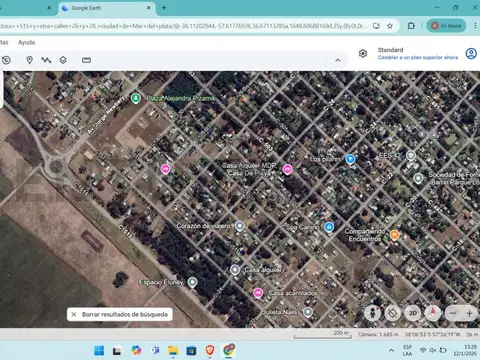
Task: Open the Windows Start menu
Action: 99,350
